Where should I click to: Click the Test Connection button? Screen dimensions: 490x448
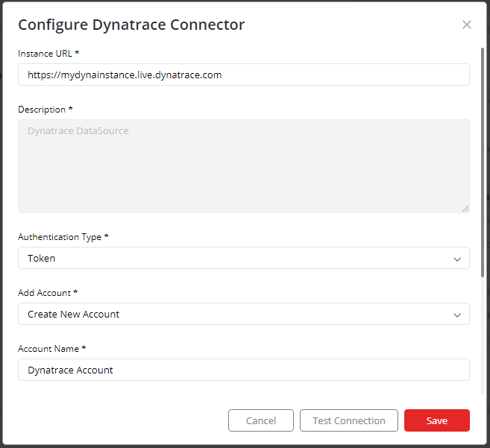[x=349, y=420]
